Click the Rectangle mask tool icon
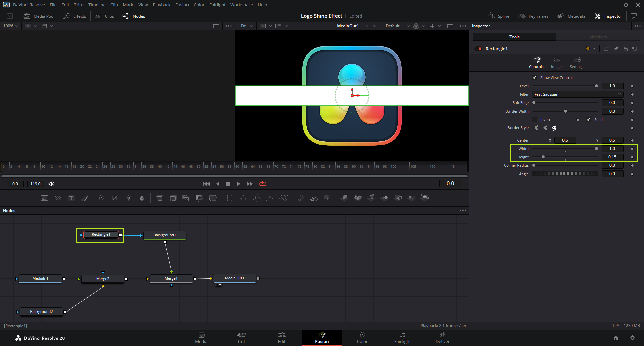Viewport: 644px width, 346px height. 230,198
